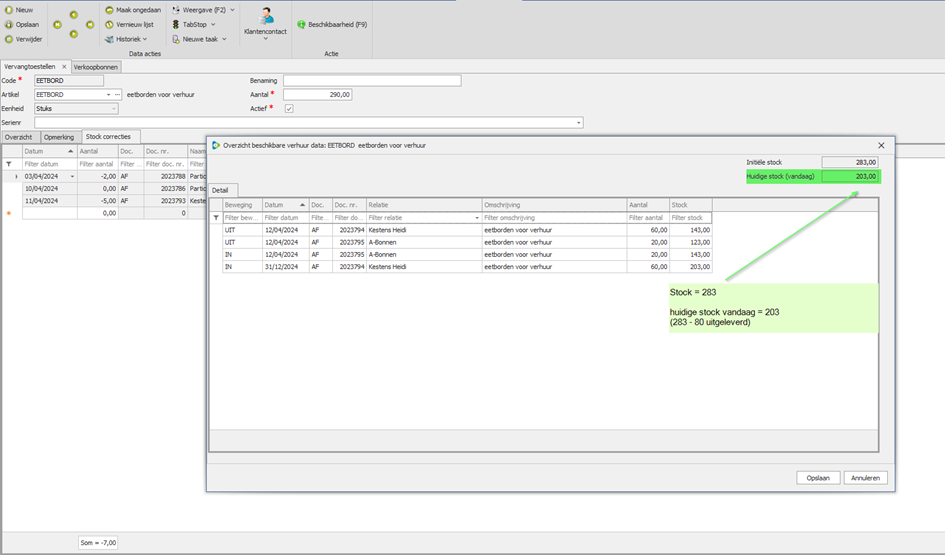Sort by the Datum column in Detail grid
Screen dimensions: 945x555
285,205
